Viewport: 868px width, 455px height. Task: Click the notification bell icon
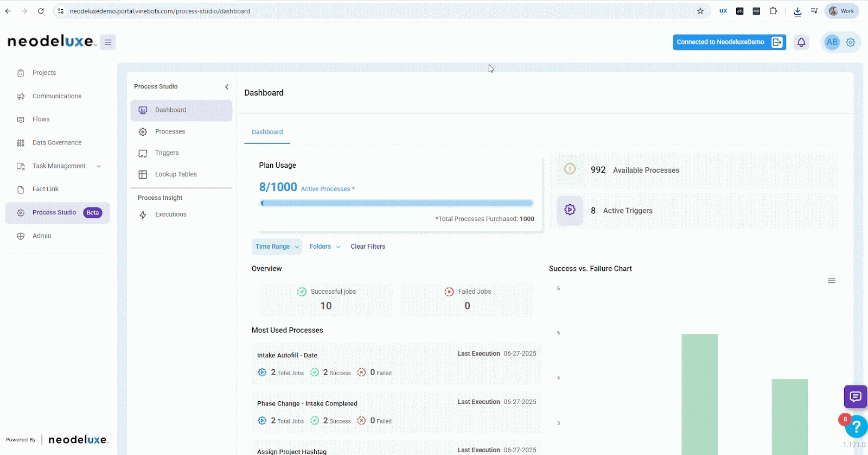click(x=801, y=42)
